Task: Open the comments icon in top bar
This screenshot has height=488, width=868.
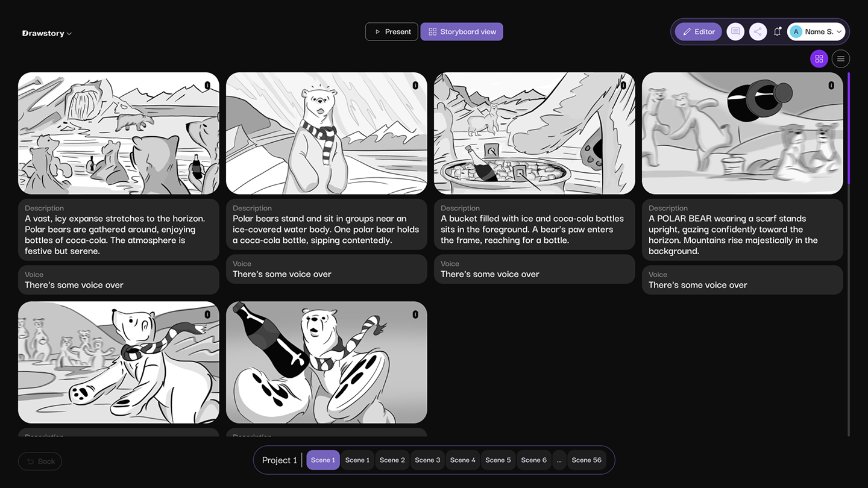Action: coord(735,32)
